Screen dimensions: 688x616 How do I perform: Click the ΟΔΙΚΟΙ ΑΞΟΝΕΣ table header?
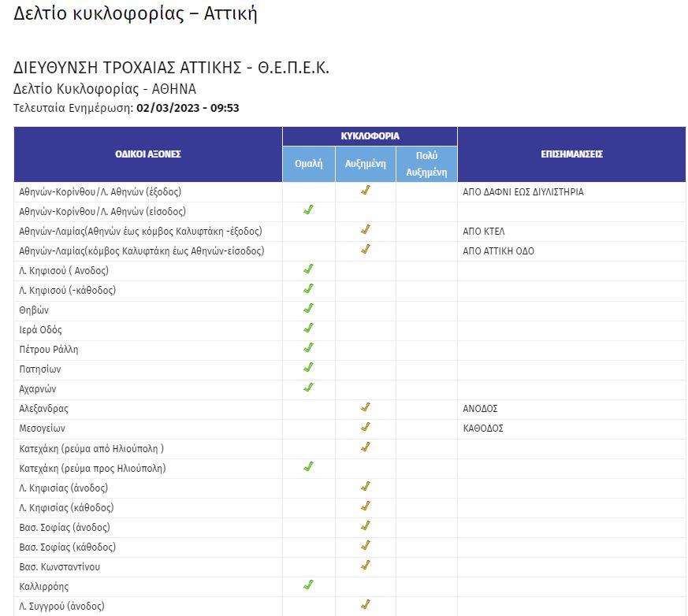[x=148, y=154]
